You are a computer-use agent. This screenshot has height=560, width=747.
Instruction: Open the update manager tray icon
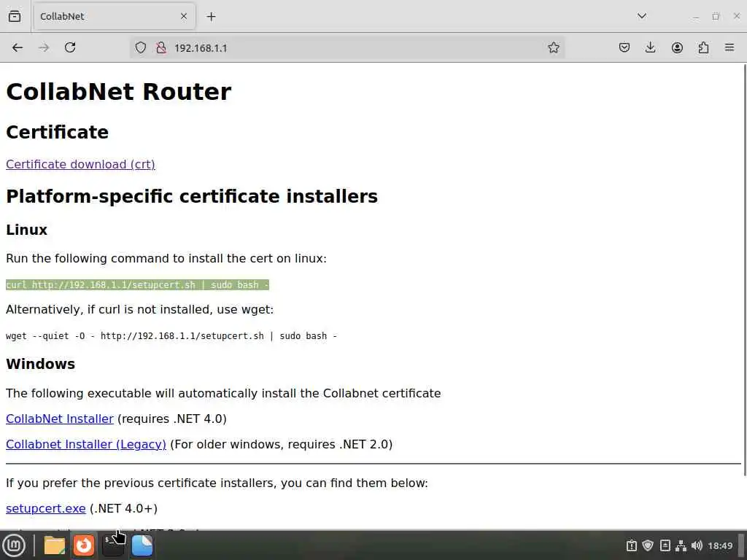point(632,545)
